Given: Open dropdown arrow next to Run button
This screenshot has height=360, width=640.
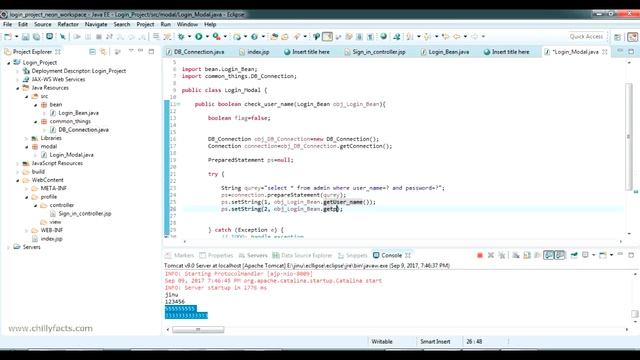Looking at the screenshot, I should 207,37.
